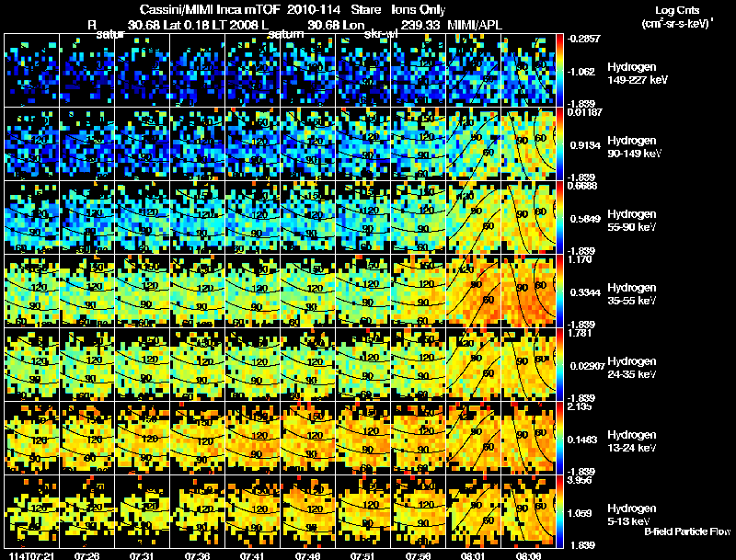Click the 07:36 time label
736x560 pixels.
[197, 555]
